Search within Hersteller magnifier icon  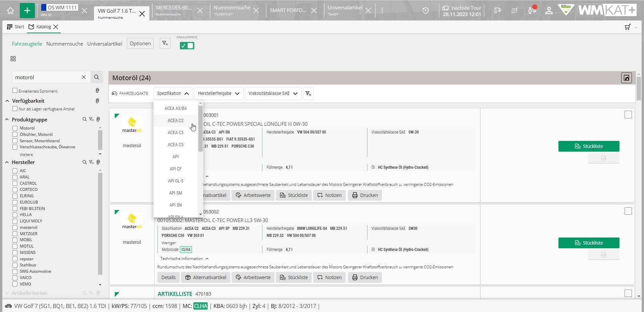(x=85, y=162)
